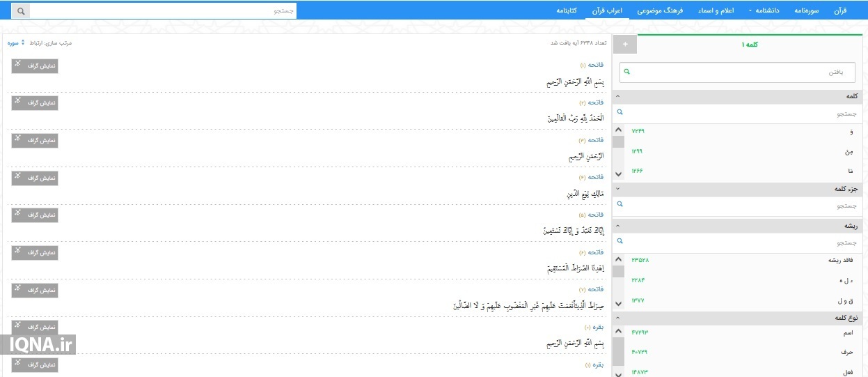Click search icon in کلمه filter field
Screen dimensions: 868x377
click(x=620, y=112)
